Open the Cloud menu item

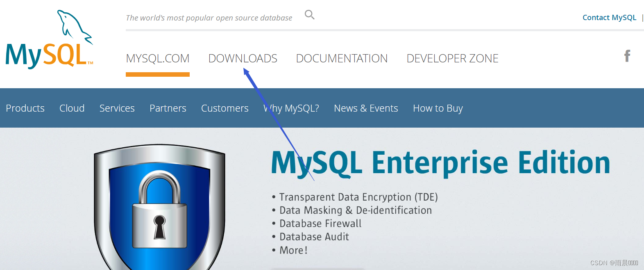[72, 108]
